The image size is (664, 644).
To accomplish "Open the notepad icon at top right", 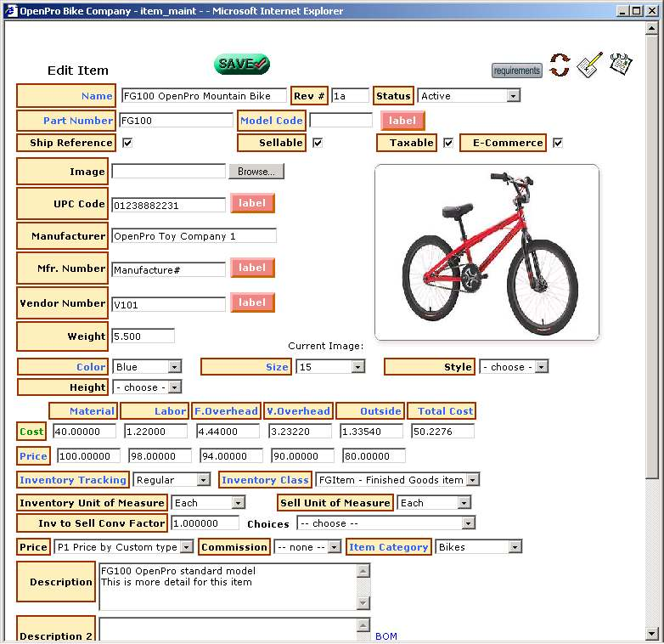I will [x=621, y=65].
